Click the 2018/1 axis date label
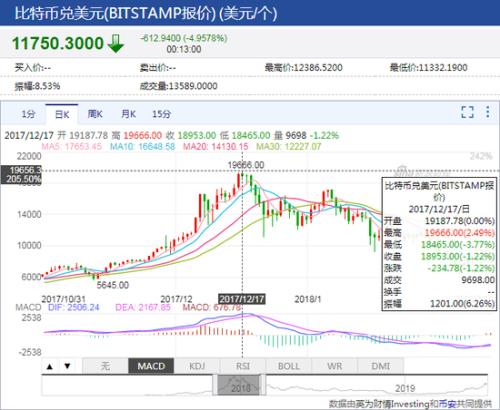The width and height of the screenshot is (500, 410). tap(308, 299)
